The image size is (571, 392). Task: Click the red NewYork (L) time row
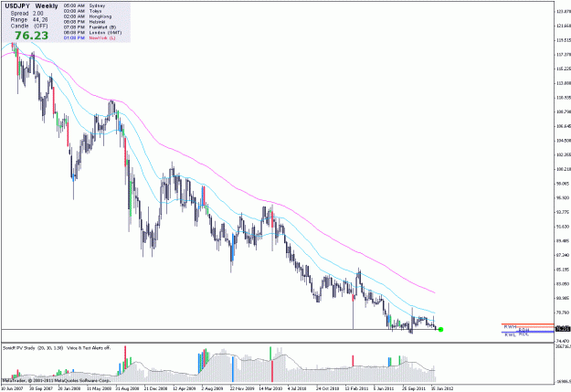pos(90,37)
